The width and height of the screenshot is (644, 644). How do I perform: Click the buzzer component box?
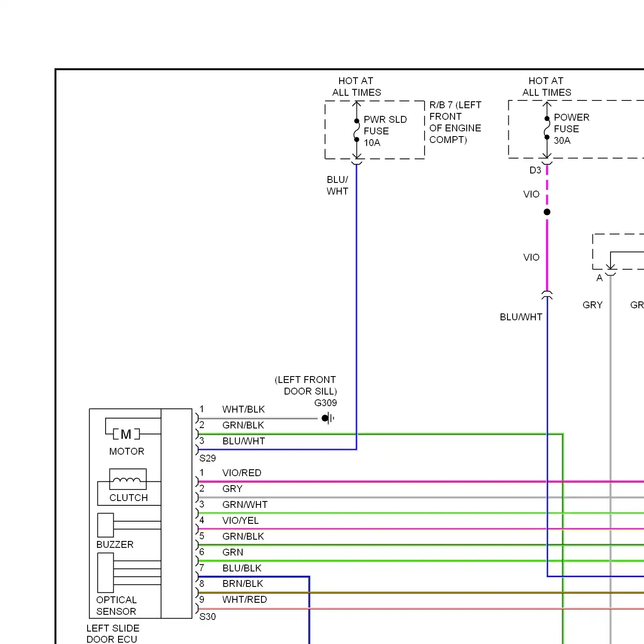coord(106,525)
